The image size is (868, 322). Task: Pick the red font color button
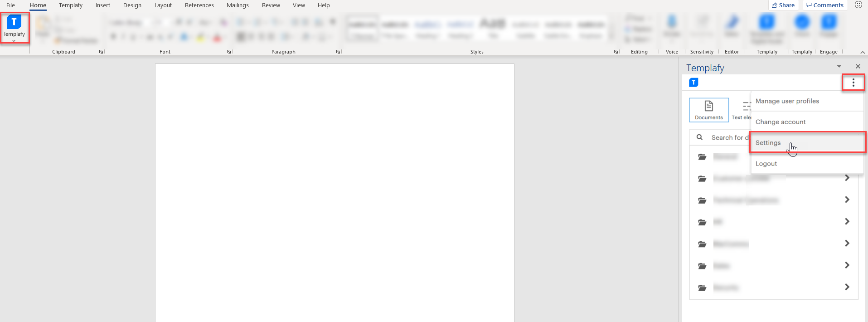tap(217, 37)
